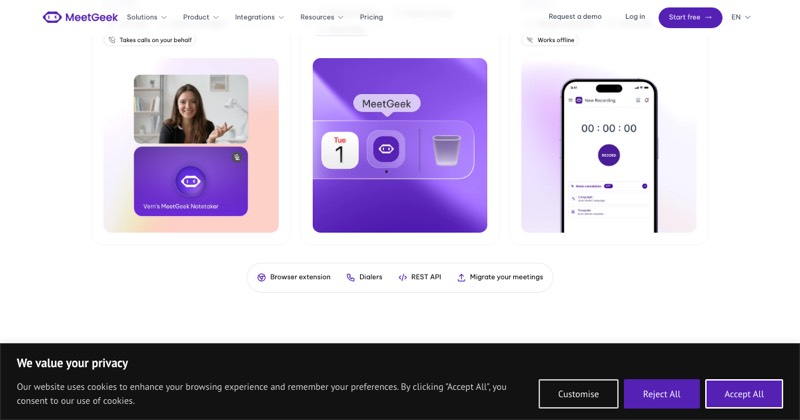Click the upload arrow Migrate icon

[461, 277]
